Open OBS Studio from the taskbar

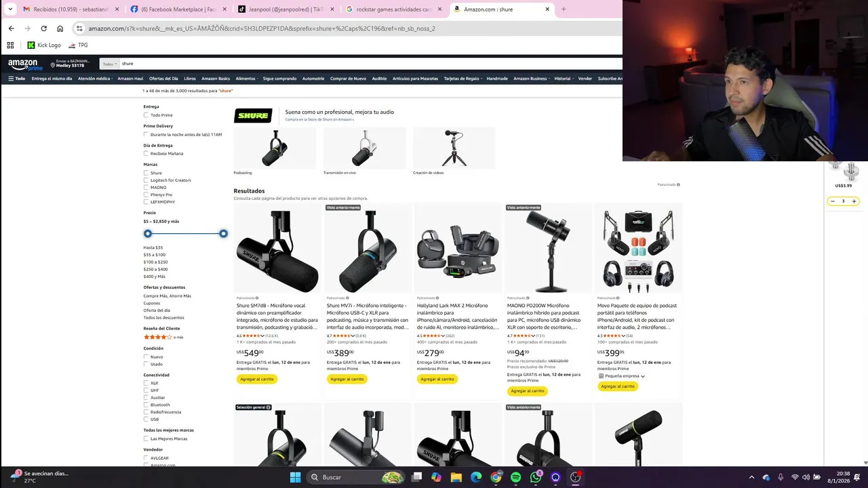(x=576, y=477)
